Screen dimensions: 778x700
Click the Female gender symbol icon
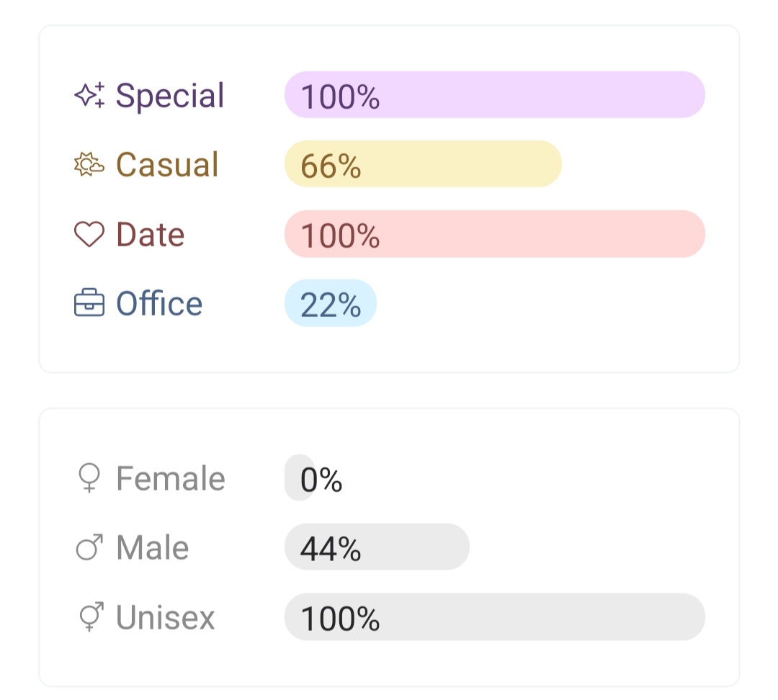[x=89, y=478]
